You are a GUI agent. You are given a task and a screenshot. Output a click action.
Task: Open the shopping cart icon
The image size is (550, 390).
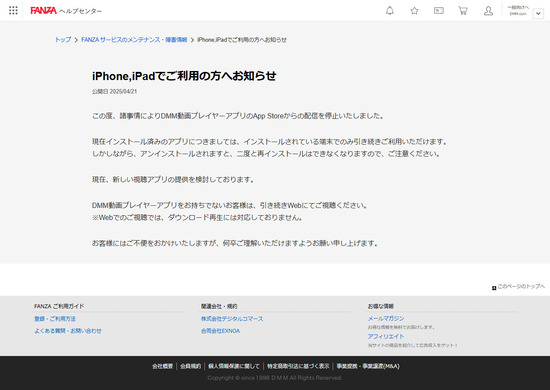(463, 11)
